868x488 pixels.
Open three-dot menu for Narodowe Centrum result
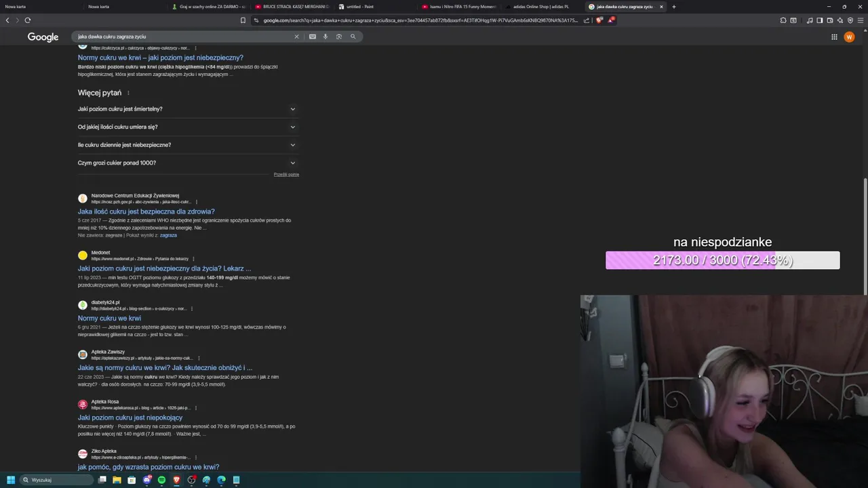tap(197, 202)
